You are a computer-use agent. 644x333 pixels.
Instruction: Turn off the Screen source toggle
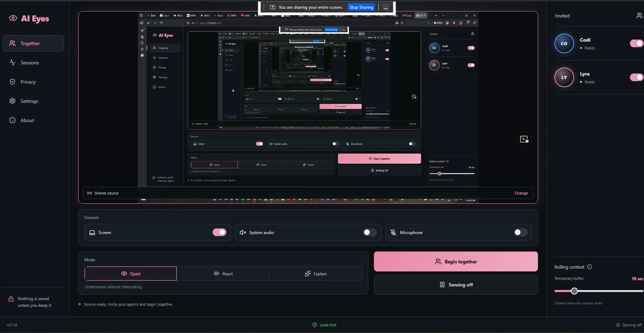coord(220,232)
